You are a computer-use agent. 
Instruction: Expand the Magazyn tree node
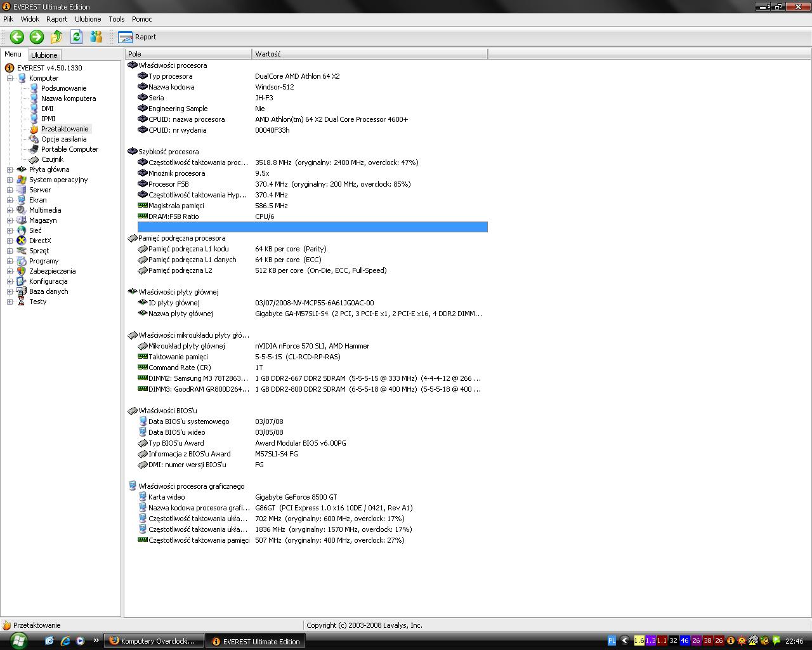(x=10, y=220)
